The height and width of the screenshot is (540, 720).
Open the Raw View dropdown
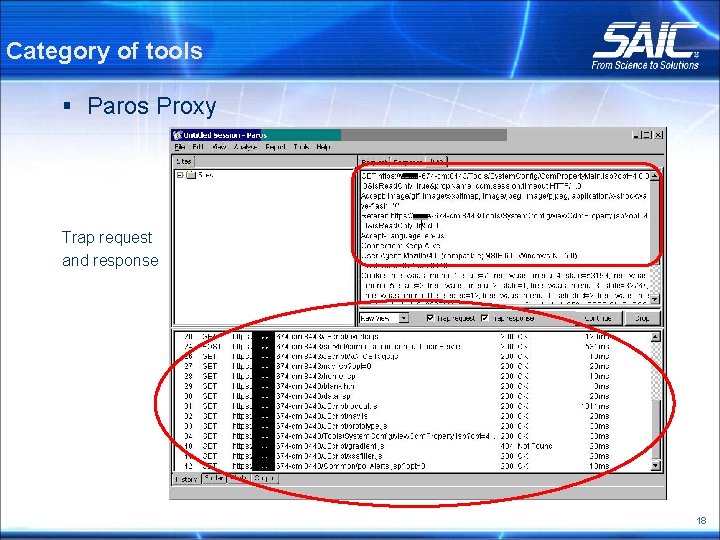point(404,318)
